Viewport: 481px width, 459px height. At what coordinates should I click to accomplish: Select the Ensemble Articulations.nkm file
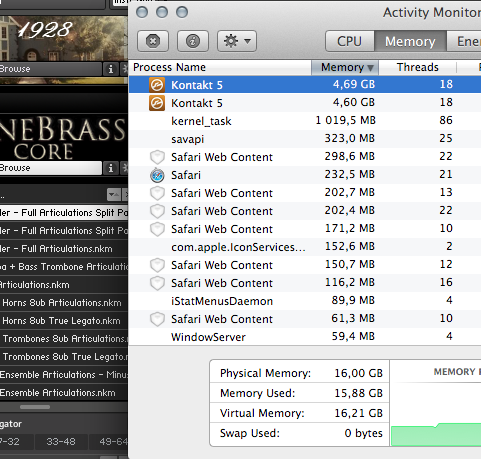point(64,393)
